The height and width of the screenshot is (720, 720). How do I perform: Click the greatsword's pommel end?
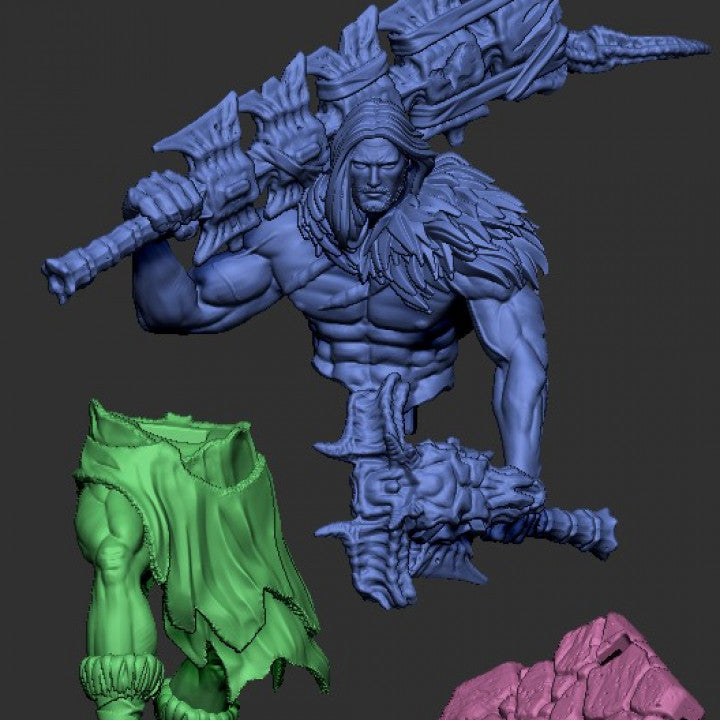click(60, 277)
